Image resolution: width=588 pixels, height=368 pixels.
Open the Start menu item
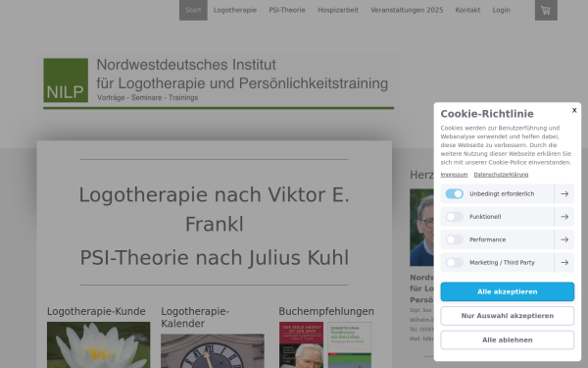coord(193,10)
